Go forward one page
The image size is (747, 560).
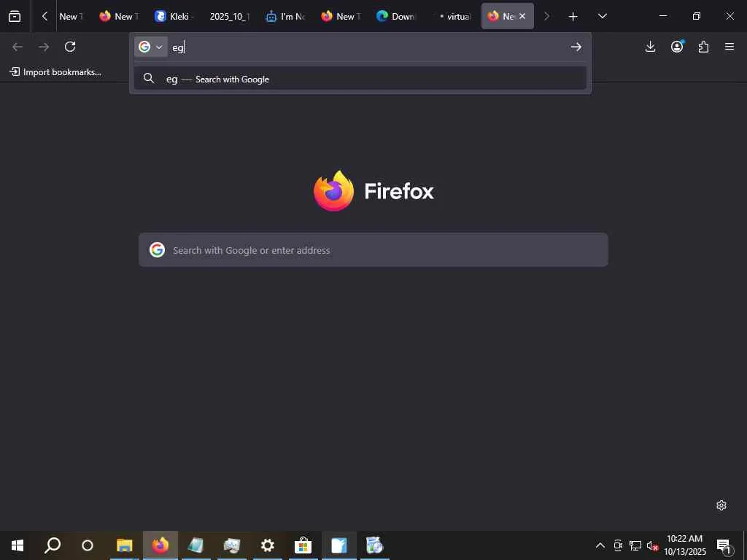coord(43,47)
